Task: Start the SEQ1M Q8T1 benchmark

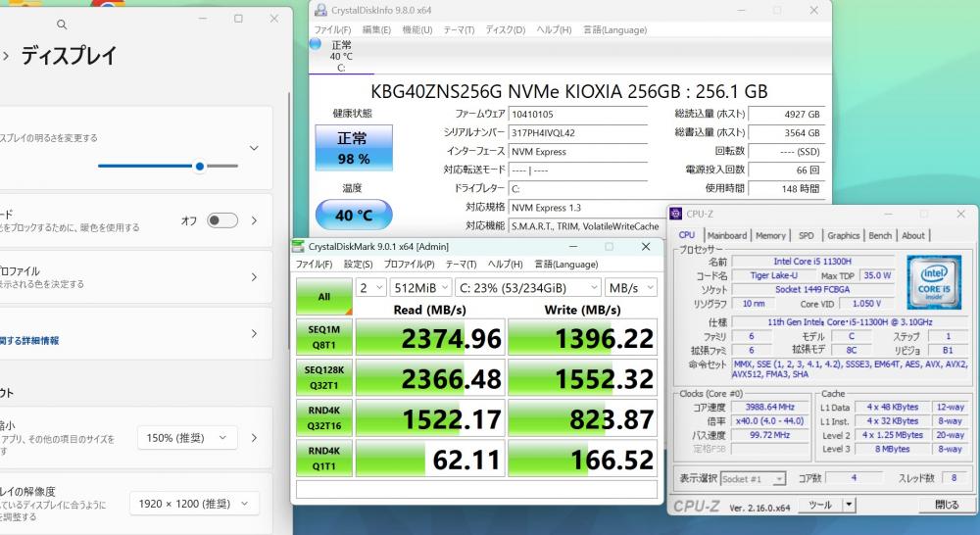Action: tap(323, 337)
